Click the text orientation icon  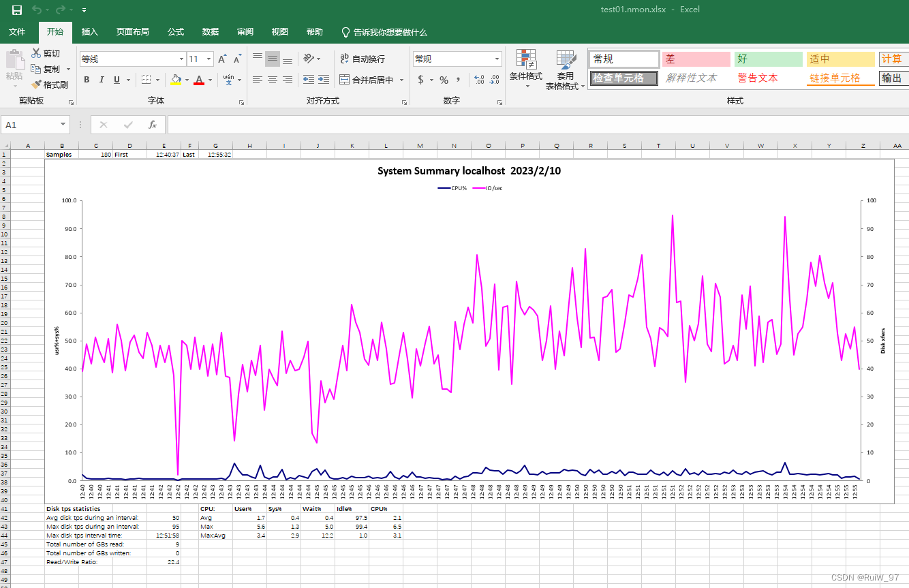click(x=309, y=59)
